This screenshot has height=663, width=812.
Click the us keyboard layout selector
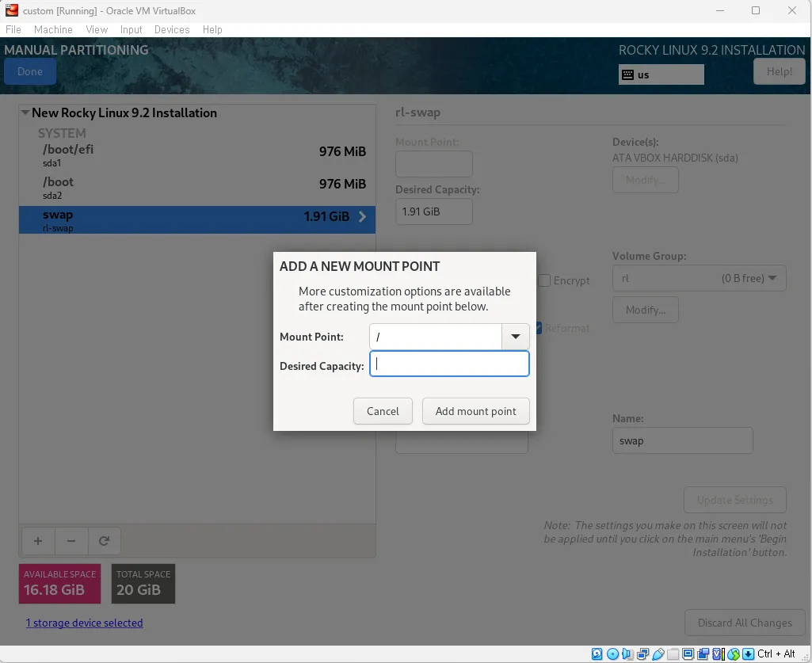click(661, 74)
